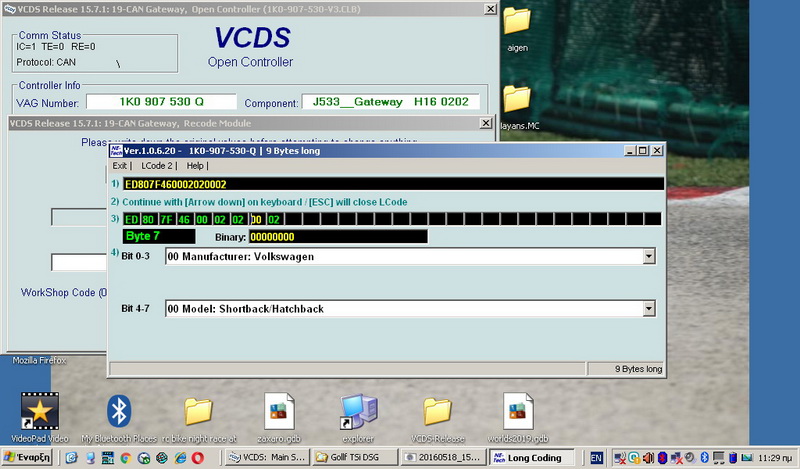Click the red speaker volume tray icon
The height and width of the screenshot is (469, 800).
648,458
